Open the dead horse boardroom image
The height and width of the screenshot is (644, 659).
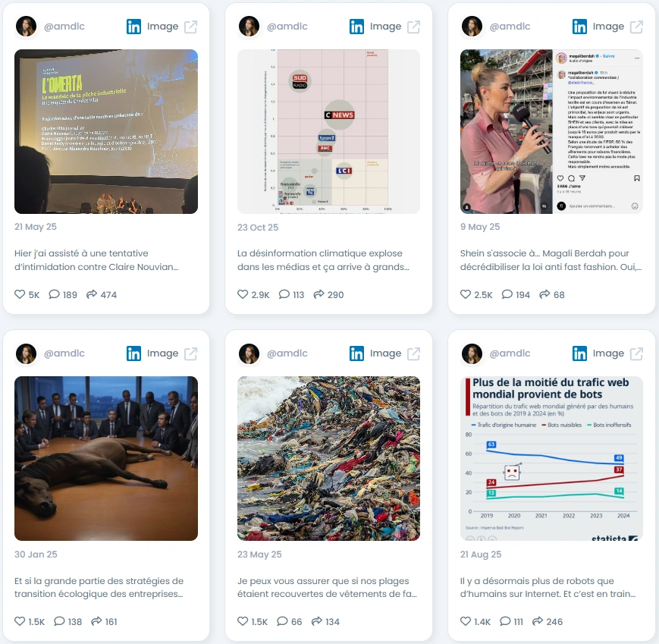point(106,458)
